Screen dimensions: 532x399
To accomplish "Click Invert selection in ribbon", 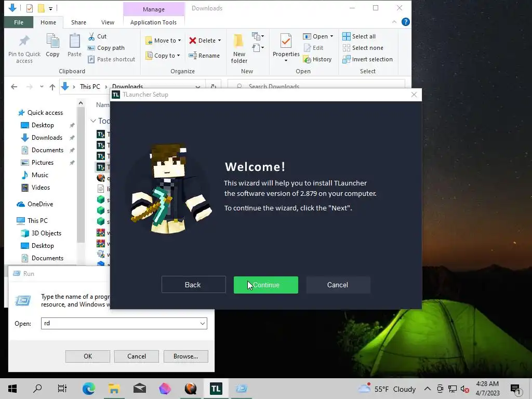I will tap(367, 59).
